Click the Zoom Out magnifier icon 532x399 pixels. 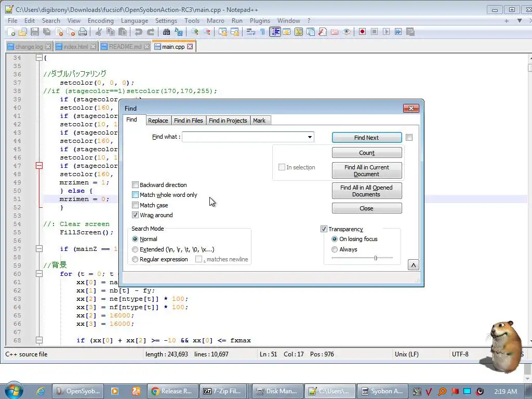[207, 32]
